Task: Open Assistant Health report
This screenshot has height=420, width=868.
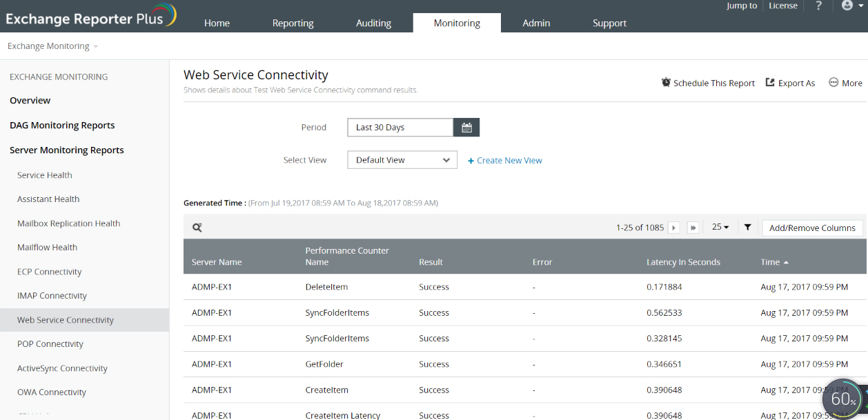Action: tap(48, 199)
